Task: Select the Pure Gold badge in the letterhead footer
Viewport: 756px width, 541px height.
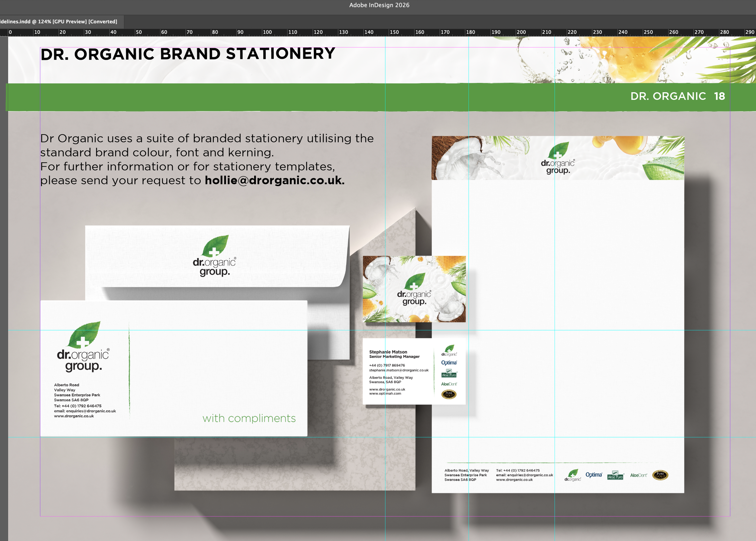Action: coord(660,475)
